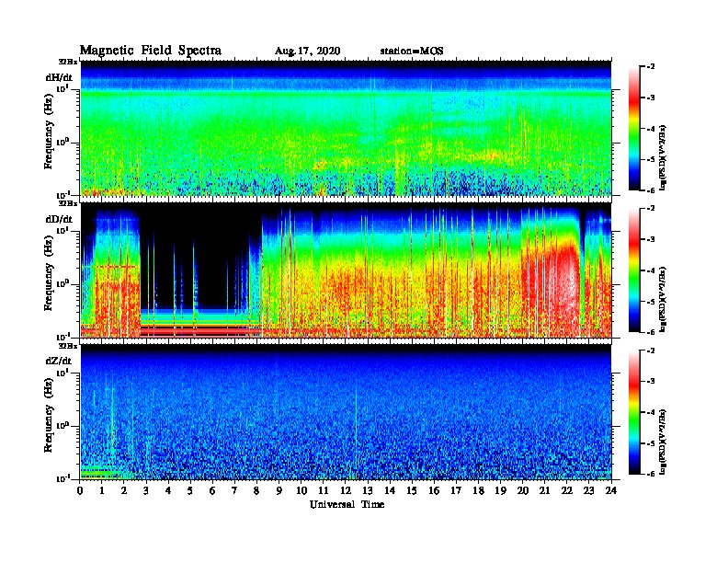728x563 pixels.
Task: Click the -4 tick on dH/dt colour bar
Action: (651, 129)
